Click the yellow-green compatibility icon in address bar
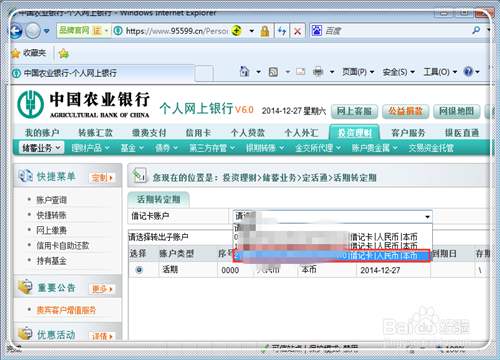This screenshot has width=500, height=360. point(236,31)
